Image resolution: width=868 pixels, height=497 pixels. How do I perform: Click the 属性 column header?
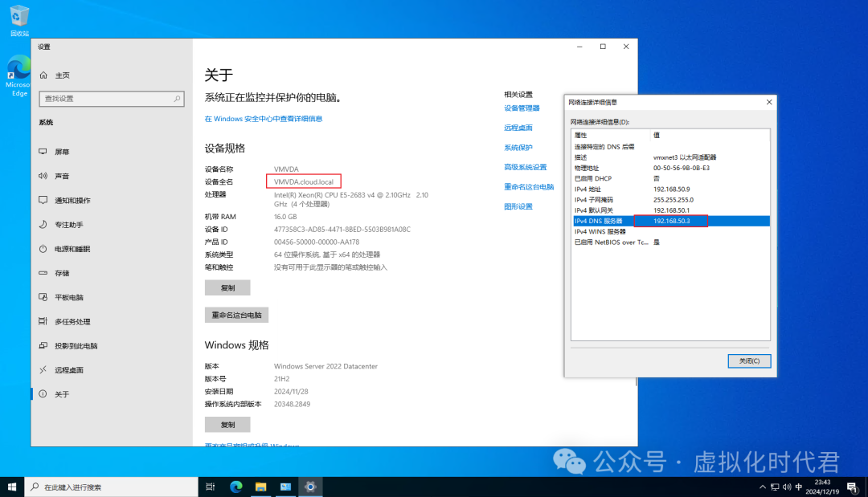[611, 135]
